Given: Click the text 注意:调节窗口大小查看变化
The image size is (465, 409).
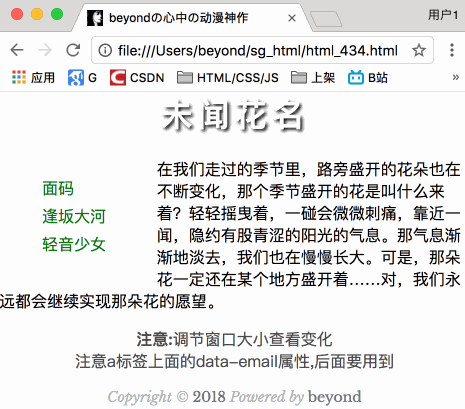Looking at the screenshot, I should [x=234, y=339].
